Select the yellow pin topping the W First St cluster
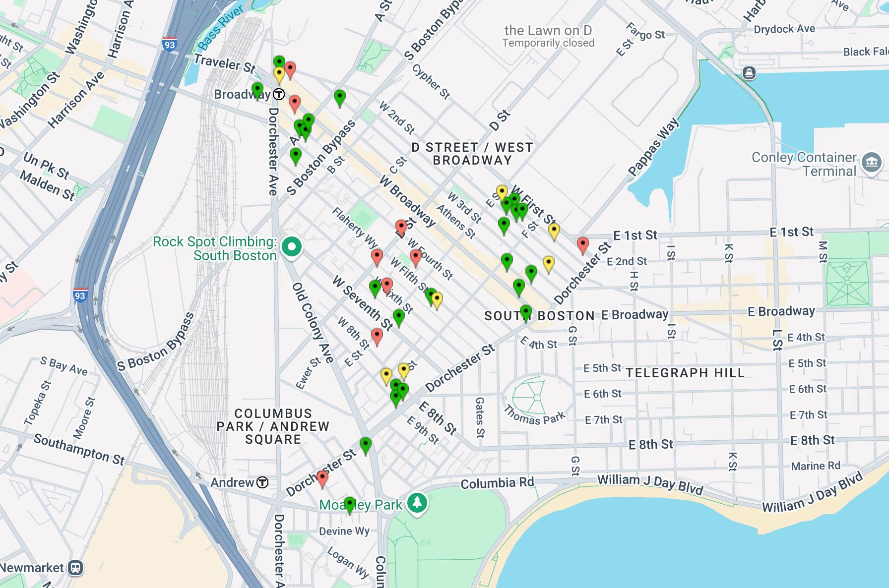 coord(502,193)
